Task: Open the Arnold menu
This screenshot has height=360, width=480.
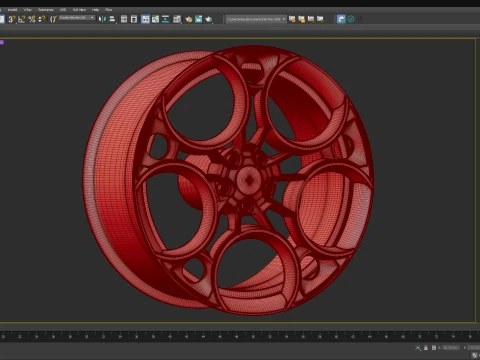Action: [x=12, y=10]
